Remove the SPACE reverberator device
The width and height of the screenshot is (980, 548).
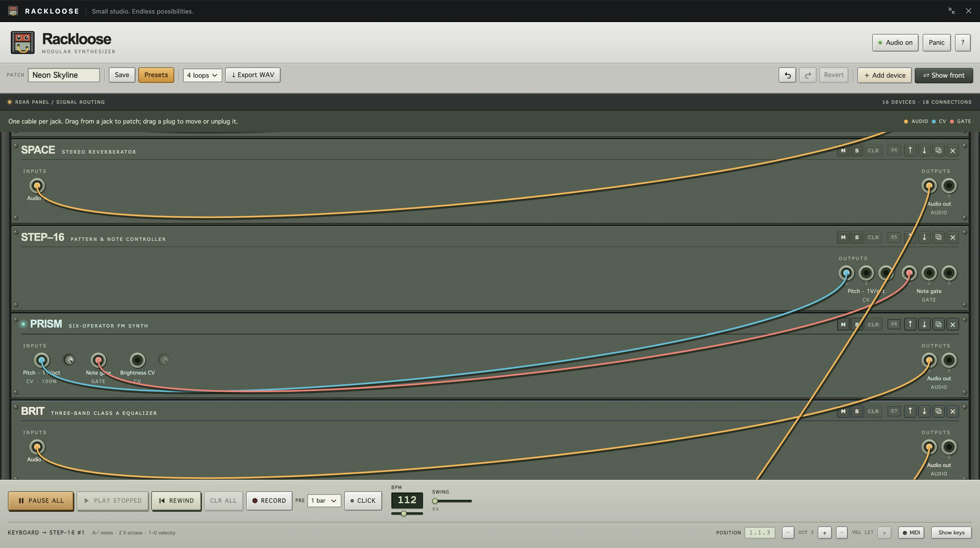pyautogui.click(x=952, y=150)
